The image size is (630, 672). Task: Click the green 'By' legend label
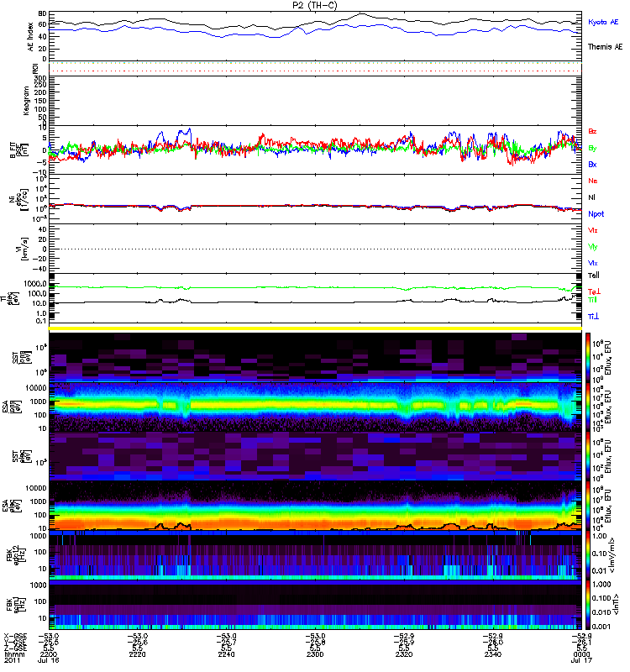[592, 149]
